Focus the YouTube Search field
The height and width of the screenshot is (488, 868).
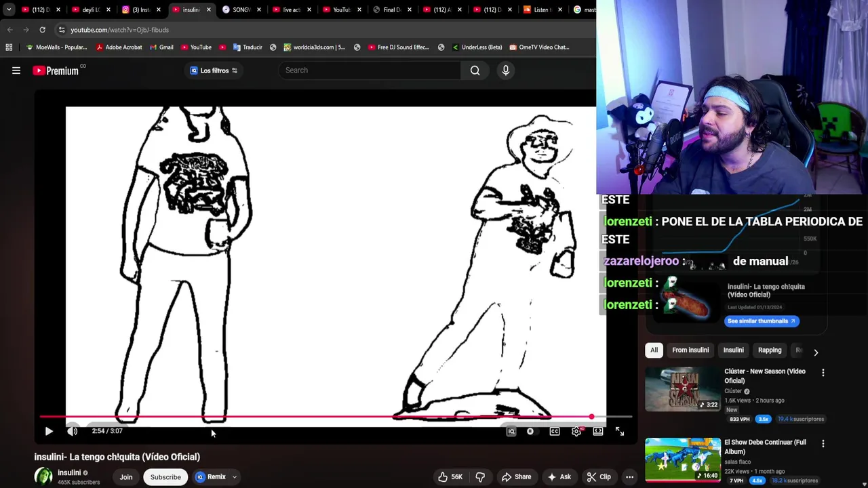pos(370,70)
